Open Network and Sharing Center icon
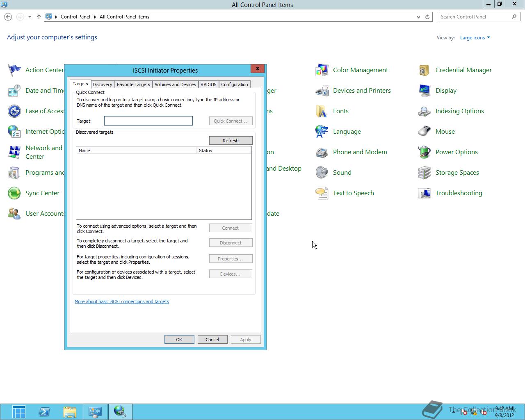The height and width of the screenshot is (420, 525). coord(14,152)
